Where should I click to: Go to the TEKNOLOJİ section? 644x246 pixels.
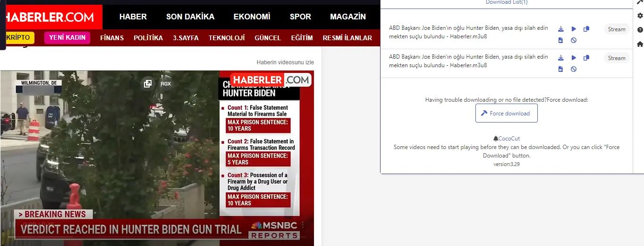pos(227,38)
